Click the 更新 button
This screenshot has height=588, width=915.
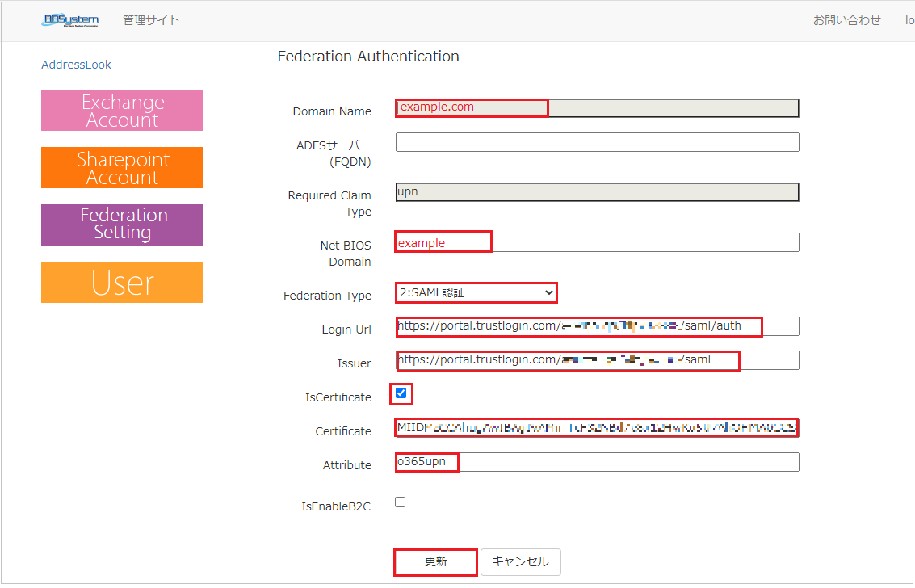[x=436, y=562]
